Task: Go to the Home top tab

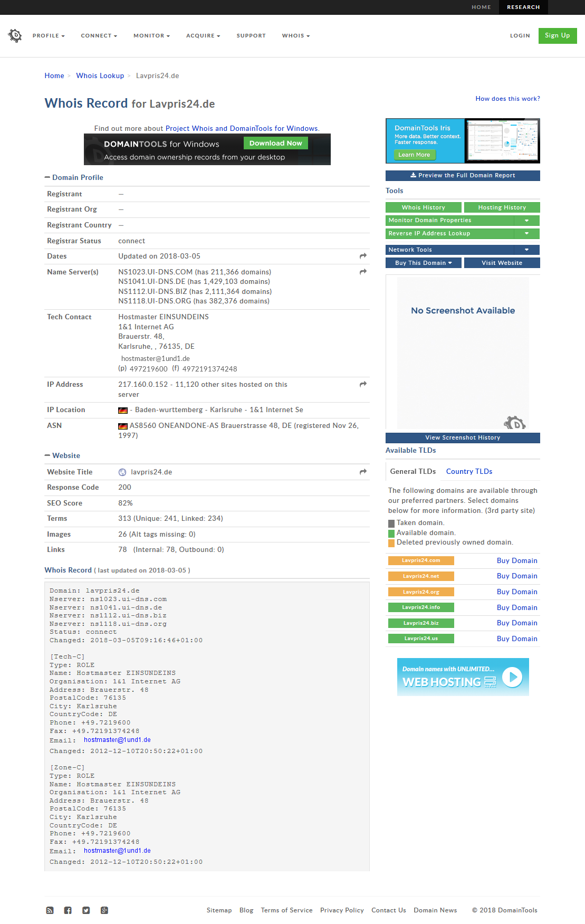Action: [x=481, y=7]
